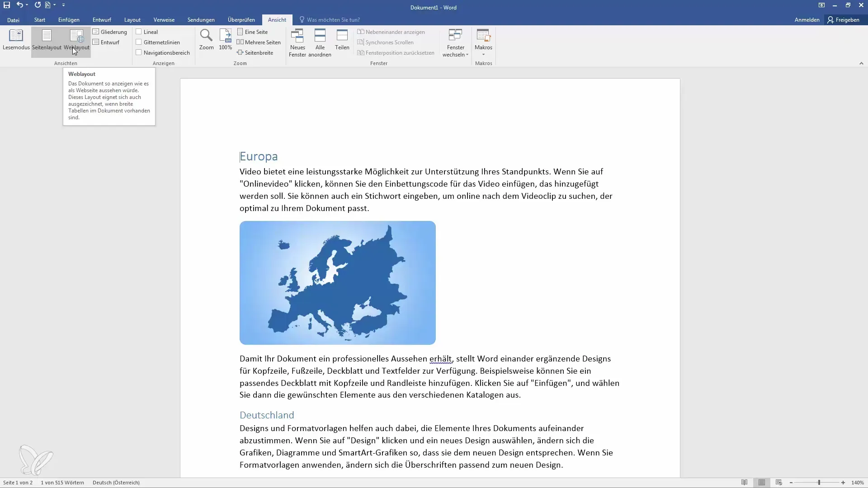Open Ribbon display options icon in title bar
This screenshot has width=868, height=488.
coord(821,5)
